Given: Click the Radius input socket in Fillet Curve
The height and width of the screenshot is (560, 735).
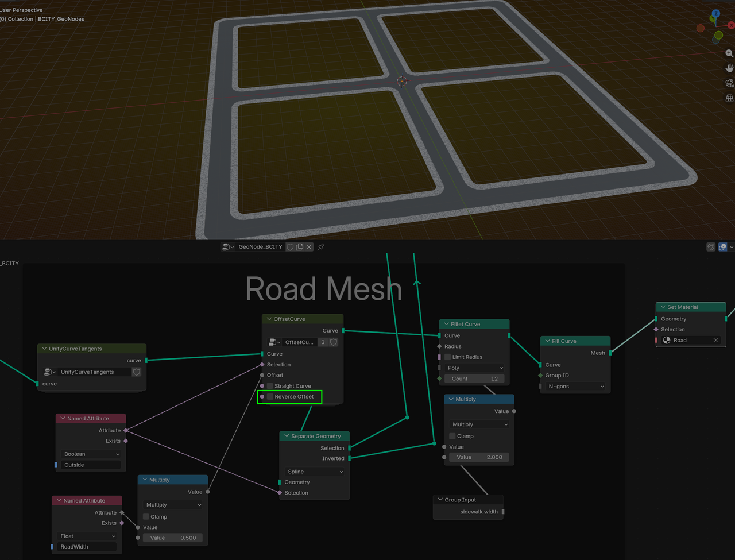Looking at the screenshot, I should point(439,346).
